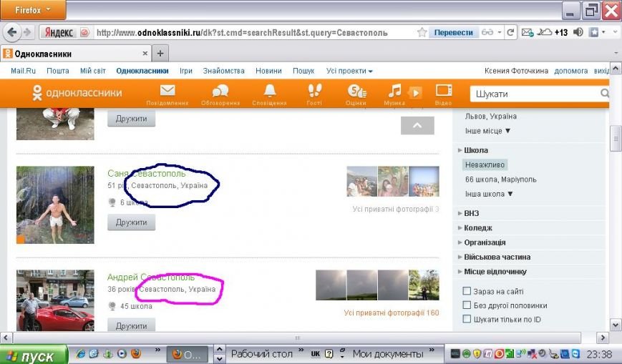
Task: Click the browser forward arrow
Action: coord(27,32)
